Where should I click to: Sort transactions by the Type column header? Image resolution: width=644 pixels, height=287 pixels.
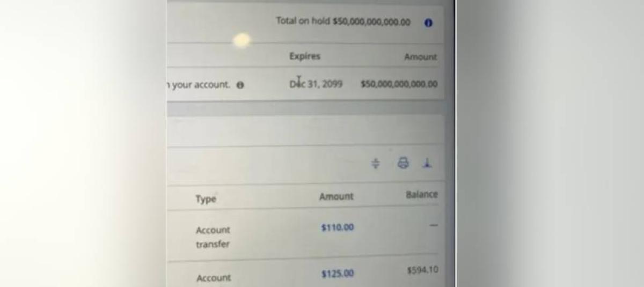(206, 199)
